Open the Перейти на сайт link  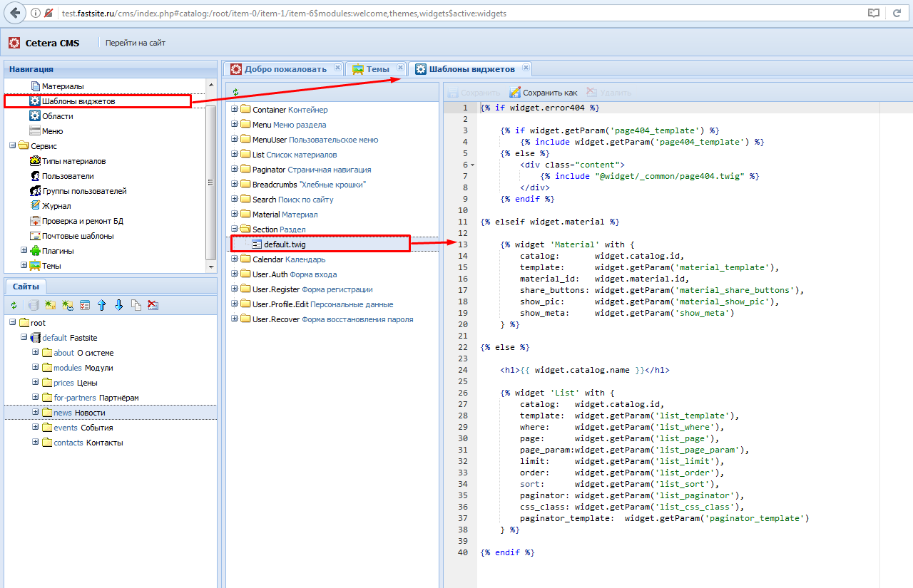[x=136, y=43]
